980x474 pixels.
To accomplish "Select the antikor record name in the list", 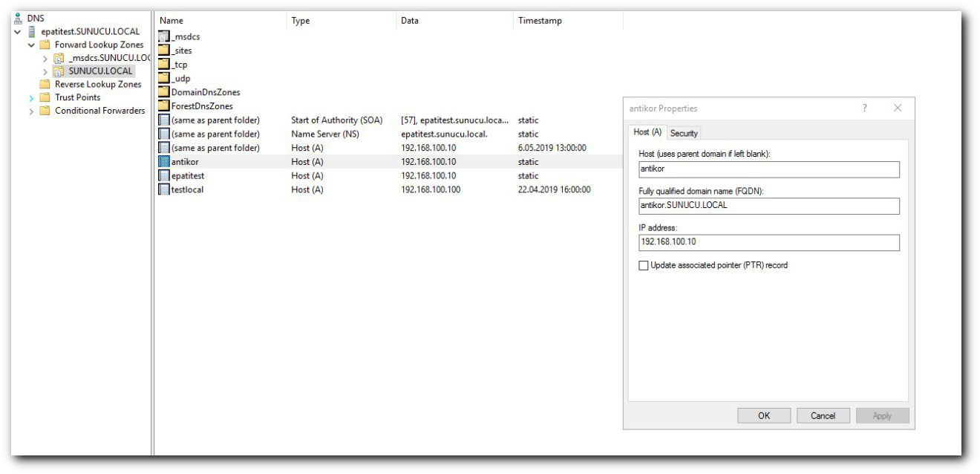I will click(x=185, y=162).
